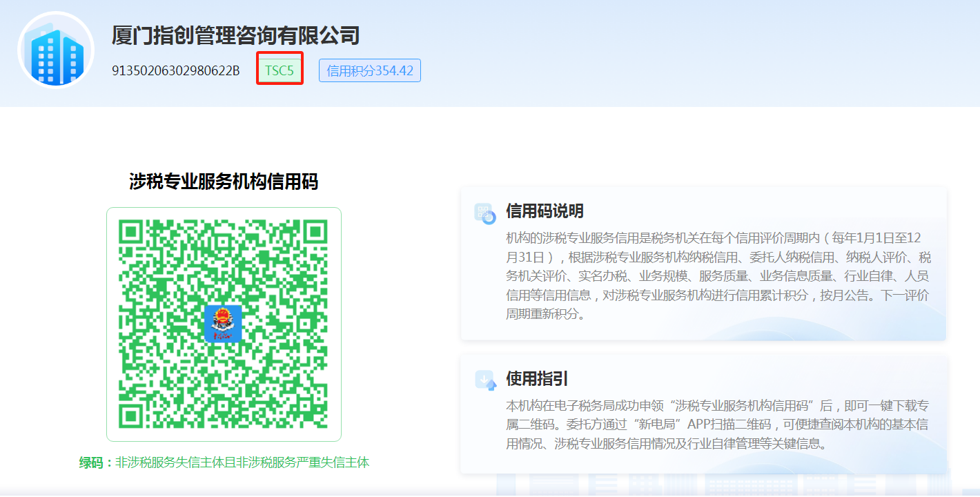The width and height of the screenshot is (980, 497).
Task: Select company name 厦门指创管理咨询有限公司
Action: click(x=236, y=35)
